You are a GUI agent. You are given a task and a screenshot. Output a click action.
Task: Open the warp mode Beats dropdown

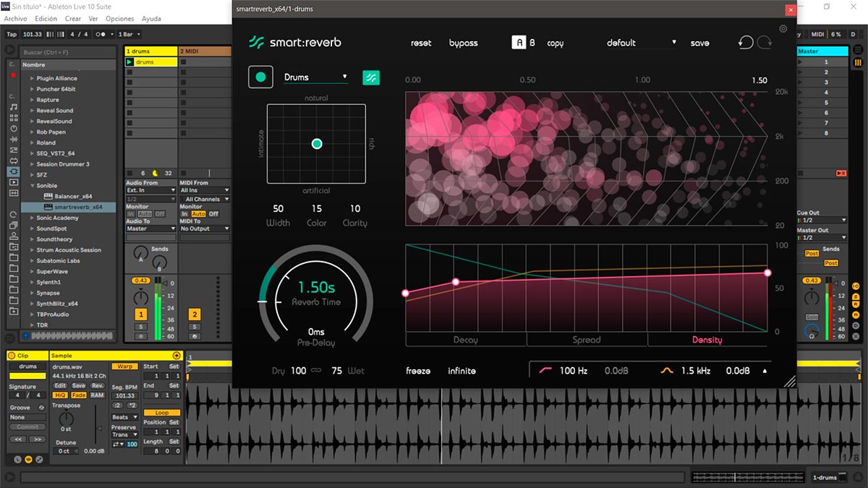125,417
